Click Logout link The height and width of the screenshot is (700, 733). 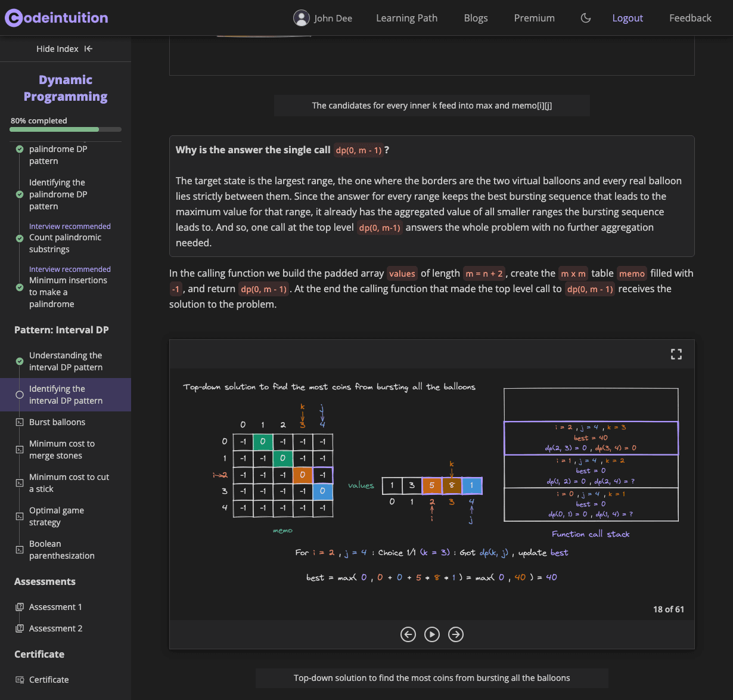tap(628, 18)
